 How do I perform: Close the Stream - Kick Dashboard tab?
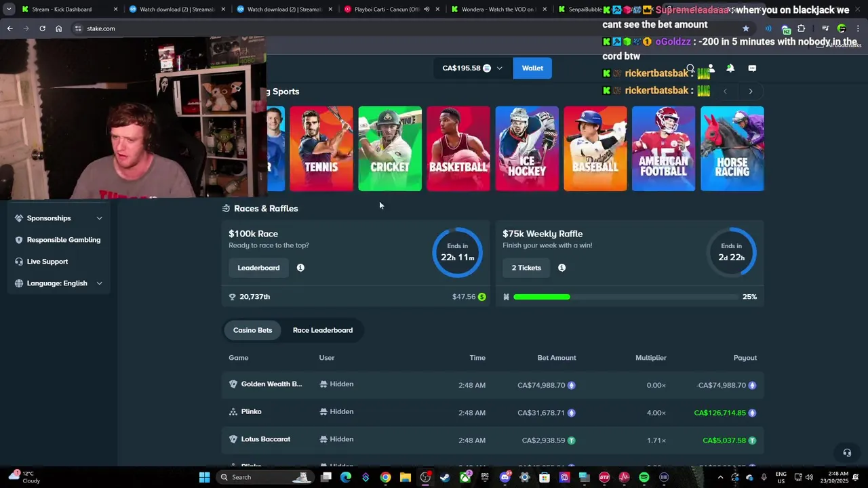click(x=116, y=9)
